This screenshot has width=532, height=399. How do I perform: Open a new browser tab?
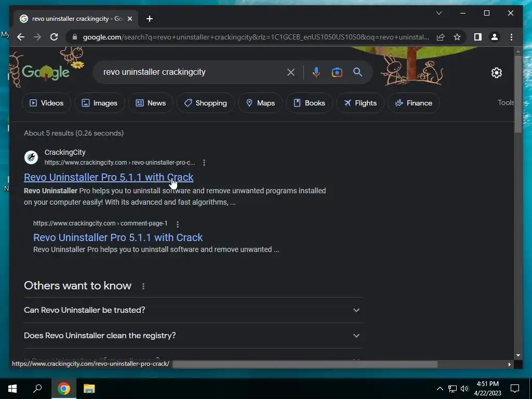(150, 19)
